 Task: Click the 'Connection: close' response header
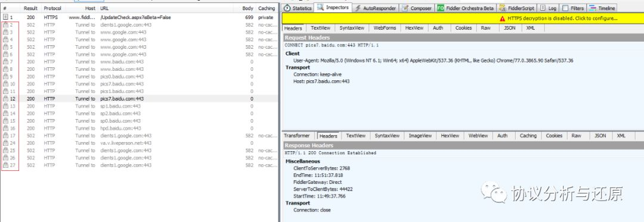[x=312, y=210]
